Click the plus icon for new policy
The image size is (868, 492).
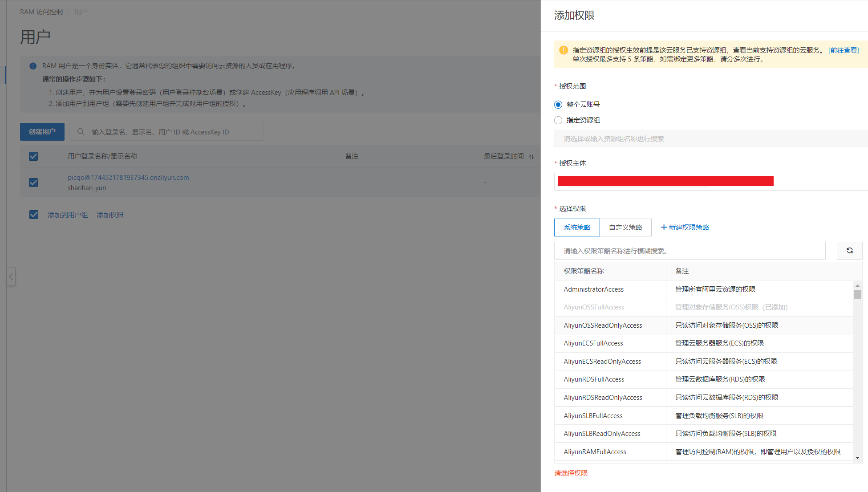tap(664, 228)
